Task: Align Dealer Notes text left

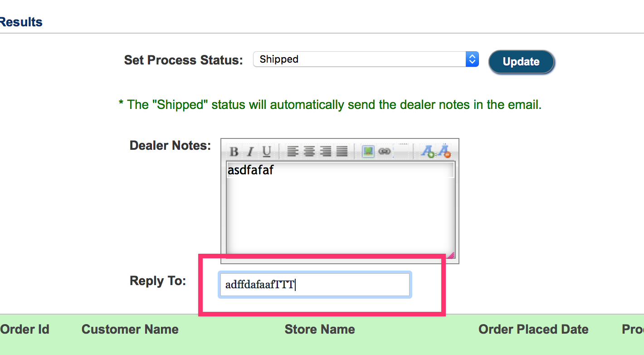Action: click(293, 151)
